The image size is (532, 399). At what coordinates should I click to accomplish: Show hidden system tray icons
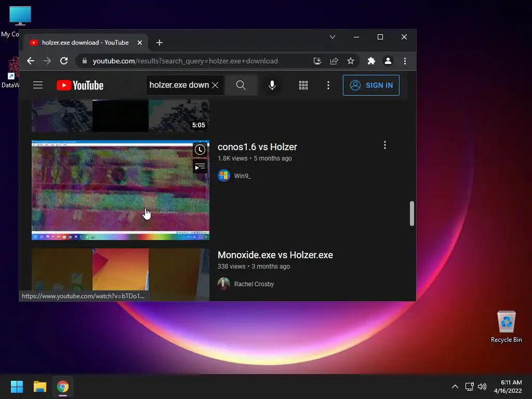tap(455, 387)
